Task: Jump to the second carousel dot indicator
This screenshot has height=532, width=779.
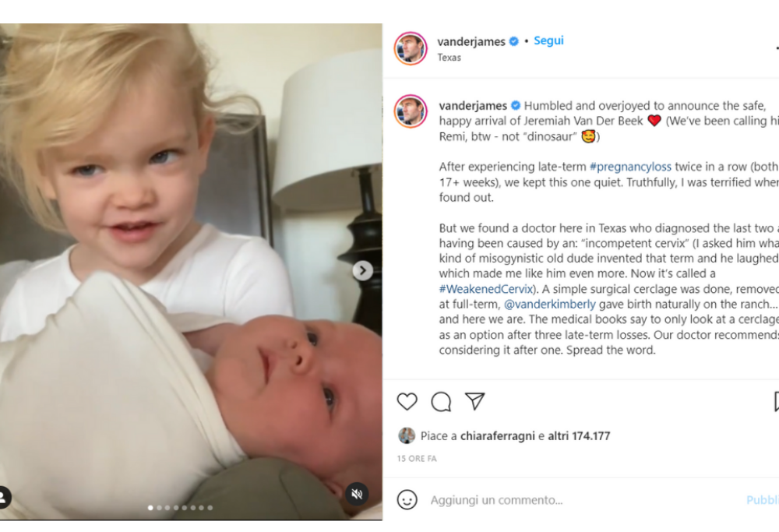Action: click(x=159, y=508)
